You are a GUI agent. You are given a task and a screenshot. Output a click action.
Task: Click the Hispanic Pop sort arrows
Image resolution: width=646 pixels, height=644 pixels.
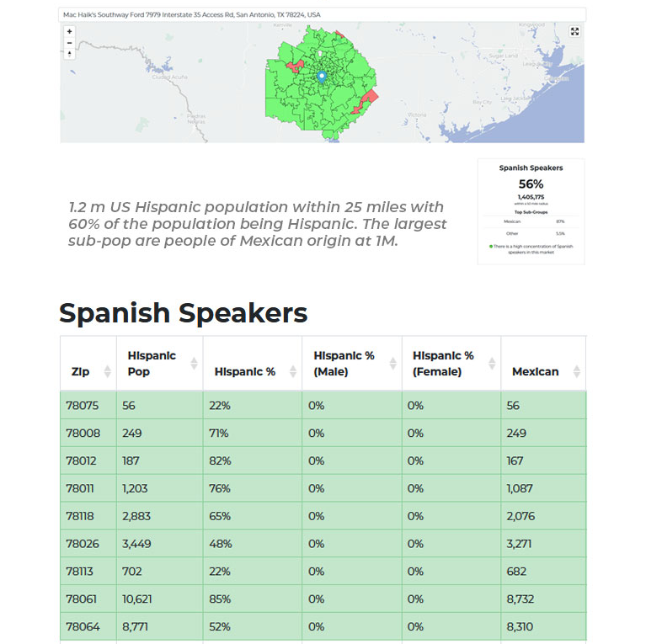pyautogui.click(x=194, y=364)
